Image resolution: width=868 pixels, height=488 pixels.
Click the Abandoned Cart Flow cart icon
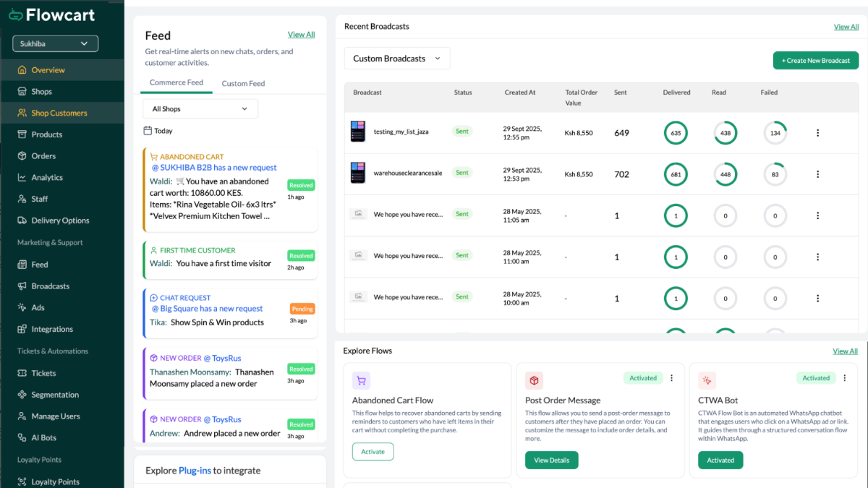[x=361, y=381]
